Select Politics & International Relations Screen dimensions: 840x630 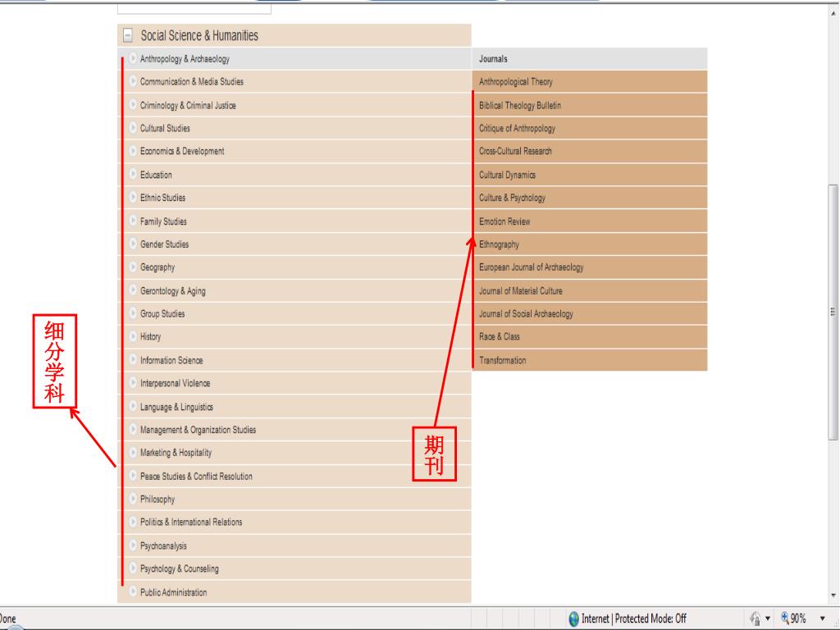(x=191, y=522)
